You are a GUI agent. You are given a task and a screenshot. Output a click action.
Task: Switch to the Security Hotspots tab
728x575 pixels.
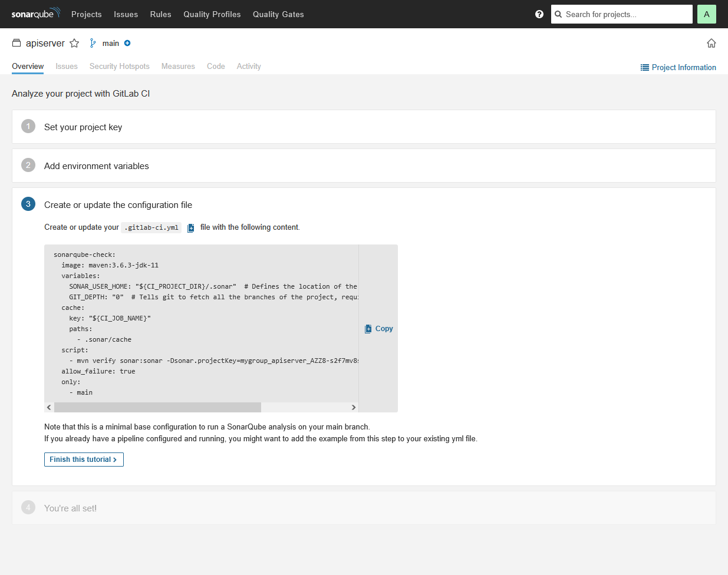tap(120, 67)
